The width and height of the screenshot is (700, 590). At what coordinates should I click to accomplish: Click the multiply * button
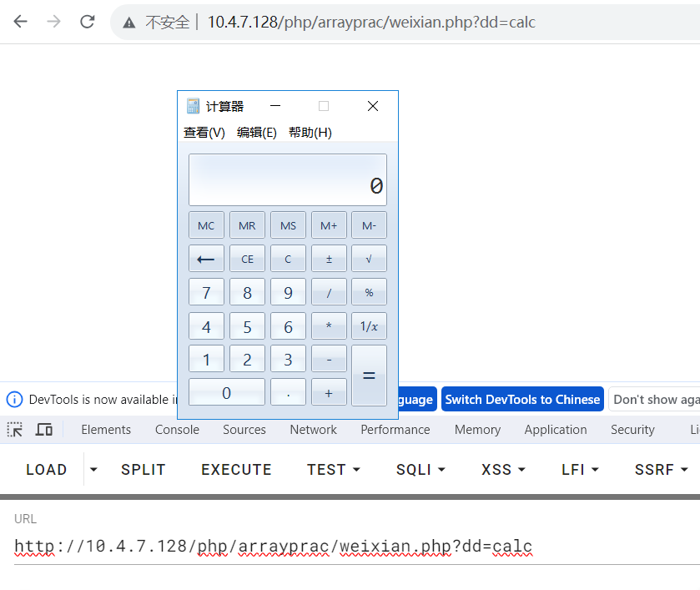329,326
